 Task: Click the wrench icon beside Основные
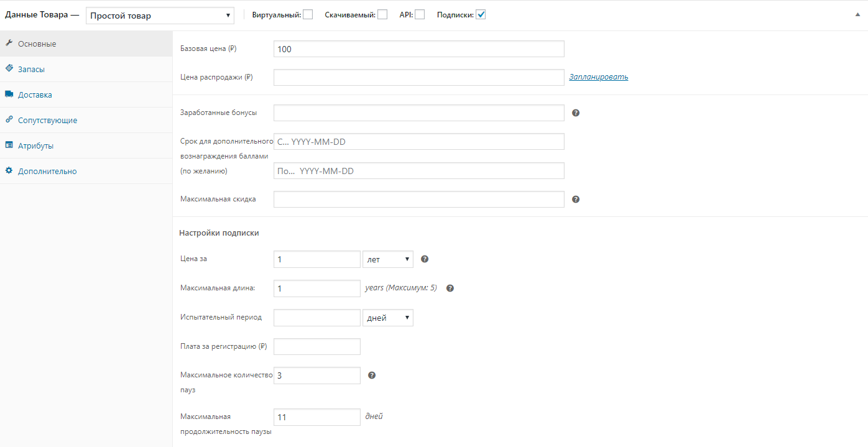pos(9,44)
